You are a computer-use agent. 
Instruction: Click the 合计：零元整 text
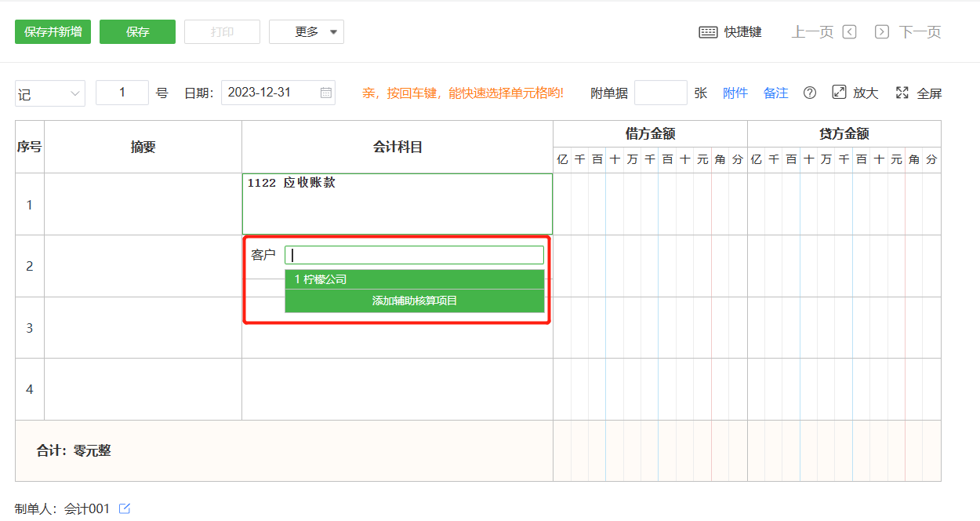74,451
